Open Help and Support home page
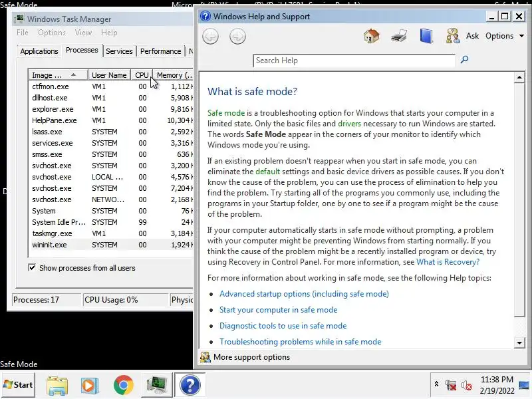 pyautogui.click(x=372, y=36)
